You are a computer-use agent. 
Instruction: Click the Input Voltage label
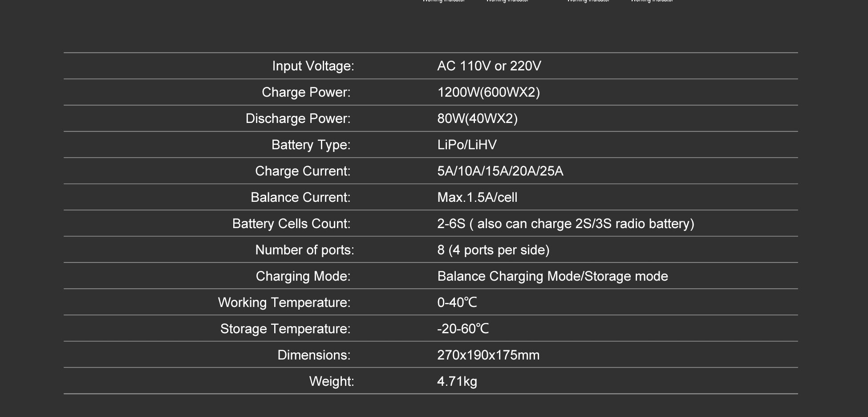tap(313, 66)
